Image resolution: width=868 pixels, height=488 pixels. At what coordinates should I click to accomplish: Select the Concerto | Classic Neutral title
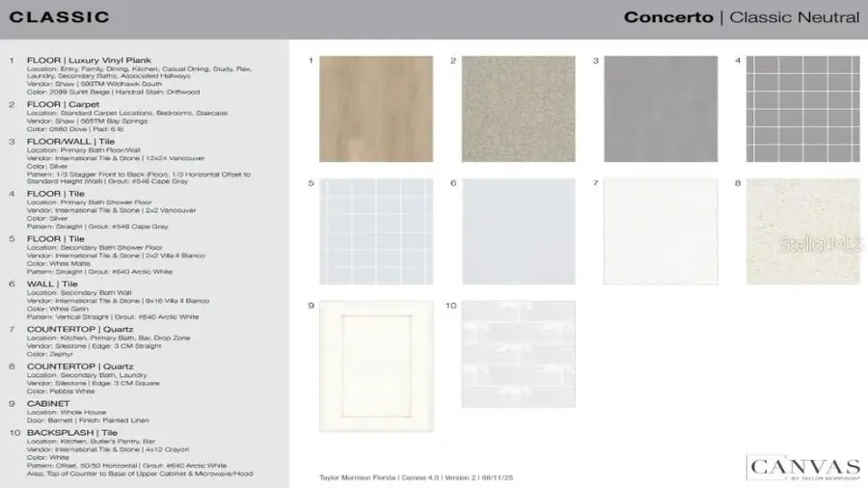741,17
